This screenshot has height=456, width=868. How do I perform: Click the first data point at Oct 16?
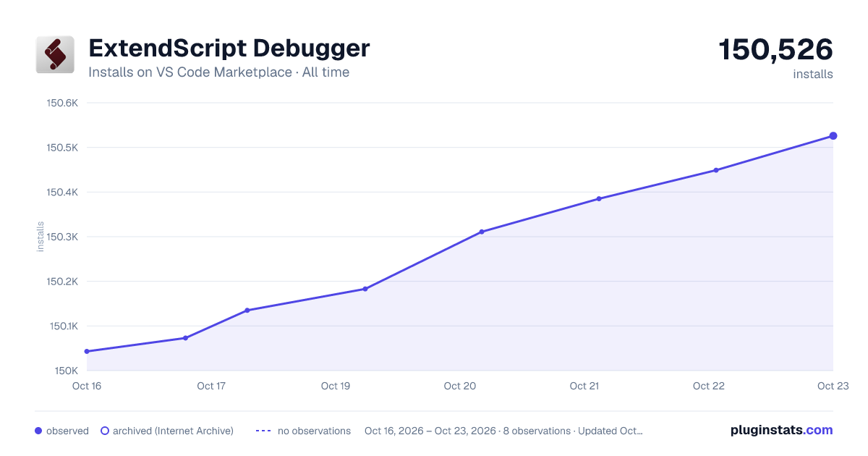coord(87,352)
